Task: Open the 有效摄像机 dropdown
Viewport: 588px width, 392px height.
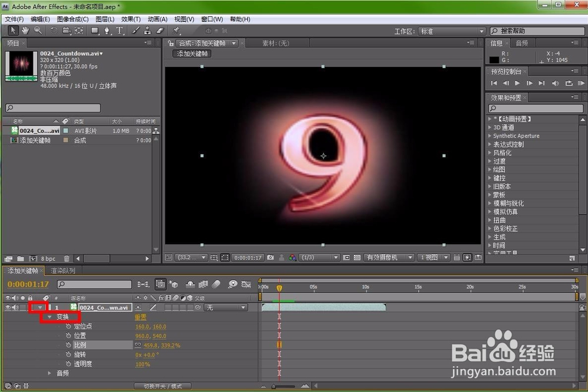Action: pyautogui.click(x=389, y=257)
